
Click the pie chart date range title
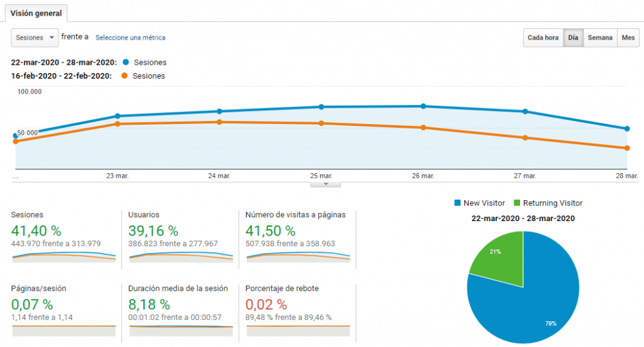click(523, 219)
